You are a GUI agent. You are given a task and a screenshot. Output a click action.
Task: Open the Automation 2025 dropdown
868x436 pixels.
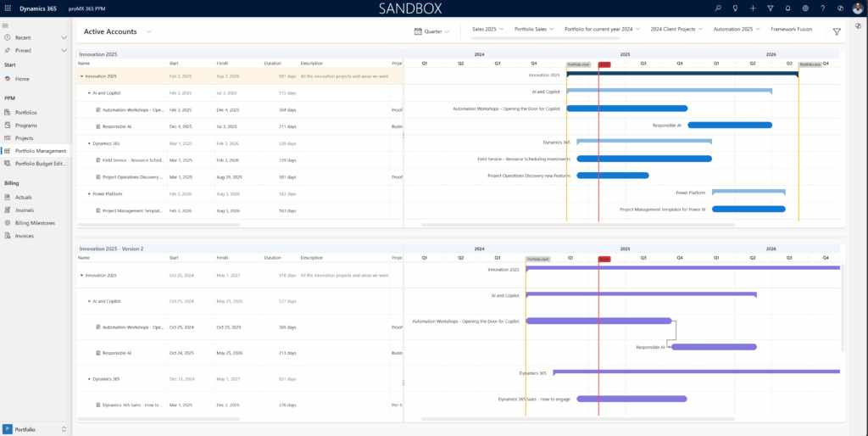pyautogui.click(x=737, y=30)
